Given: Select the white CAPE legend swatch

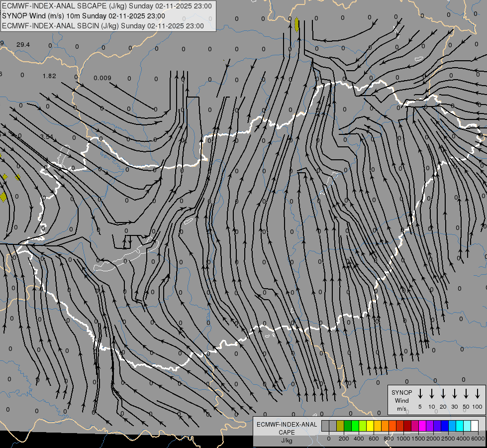Looking at the screenshot, I should 475,426.
